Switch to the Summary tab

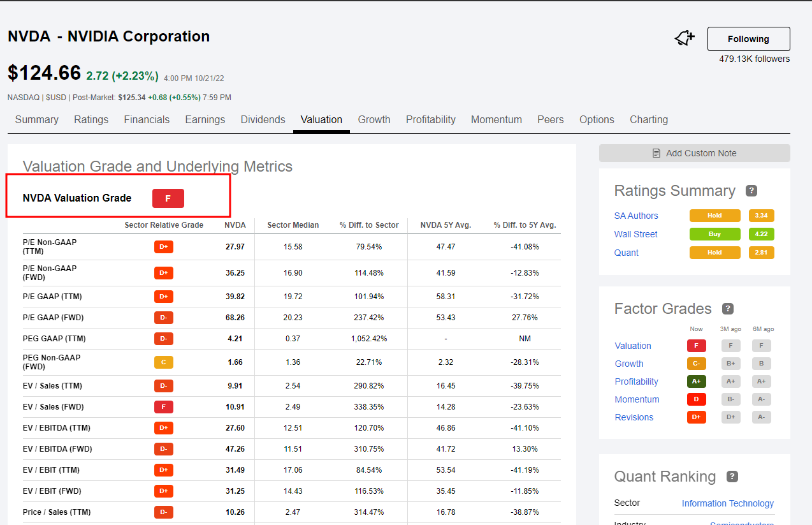[37, 120]
